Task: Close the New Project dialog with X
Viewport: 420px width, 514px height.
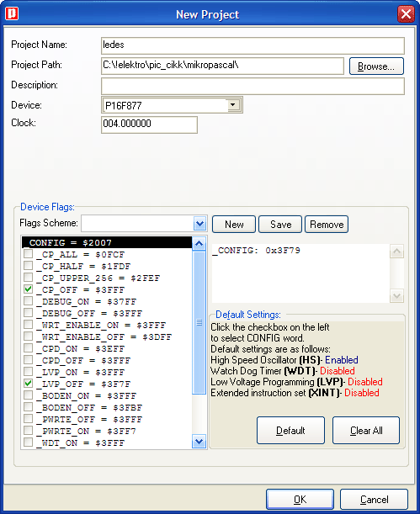Action: pos(406,14)
